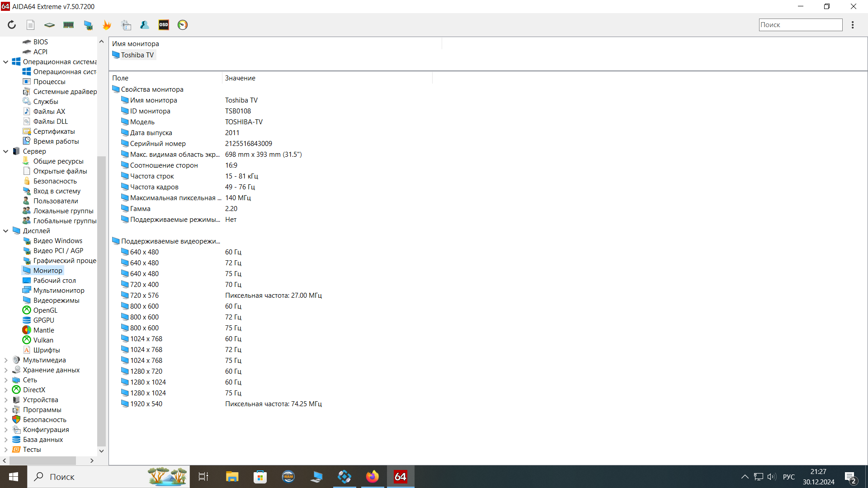
Task: Expand the Мультимедиа tree node
Action: click(6, 360)
